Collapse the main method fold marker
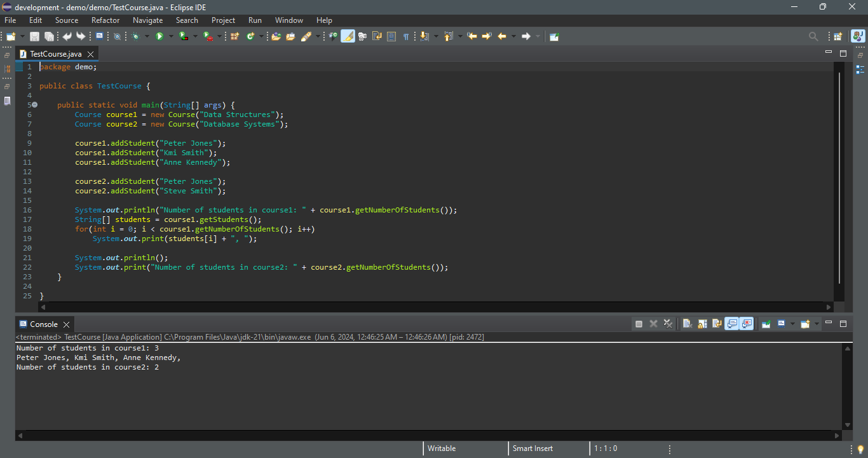This screenshot has height=458, width=868. pyautogui.click(x=35, y=105)
